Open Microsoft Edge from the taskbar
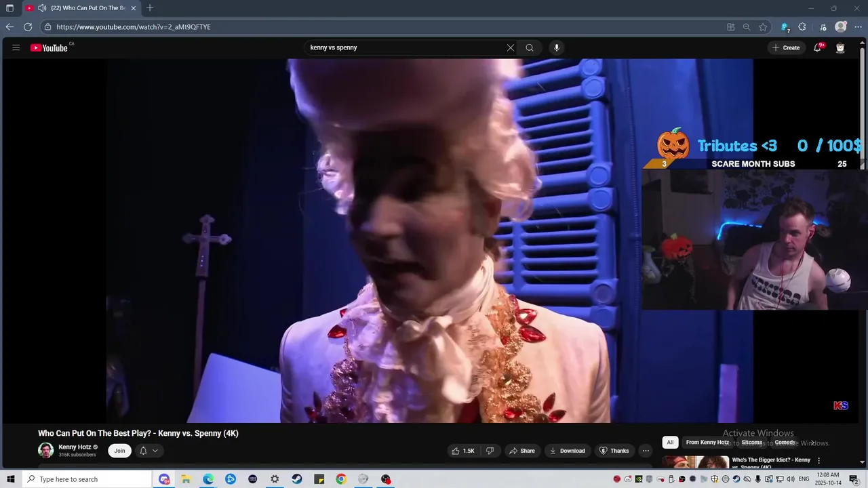 [x=208, y=479]
